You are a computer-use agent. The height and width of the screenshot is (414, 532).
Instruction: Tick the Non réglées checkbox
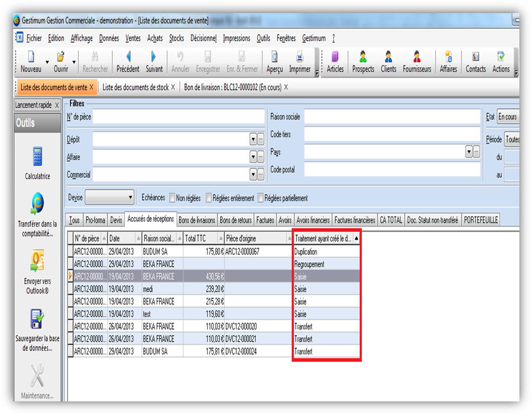click(172, 198)
